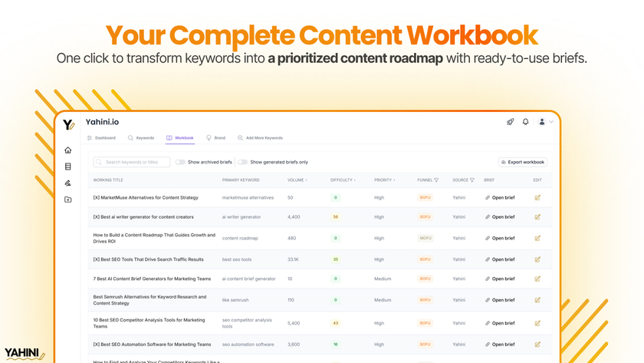Sort by the Difficulty column

click(343, 180)
